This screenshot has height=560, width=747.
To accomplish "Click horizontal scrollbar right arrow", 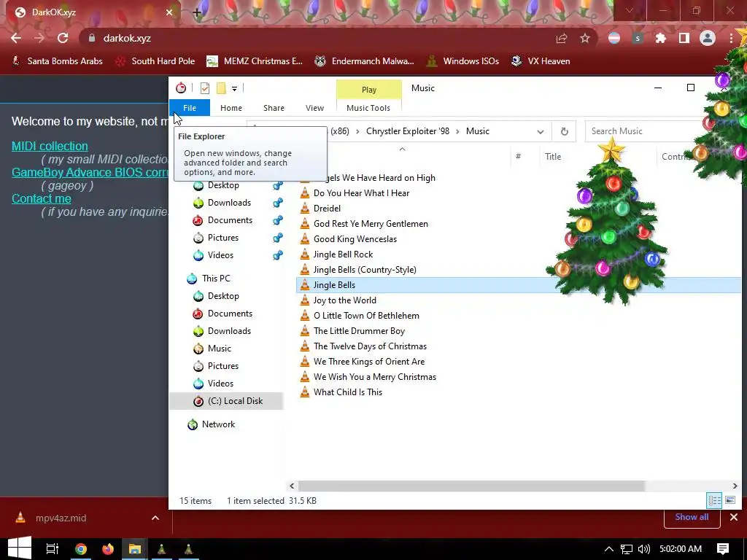I will (x=735, y=486).
